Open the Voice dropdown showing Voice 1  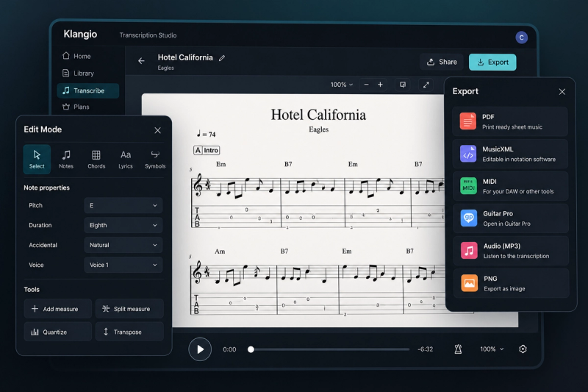click(123, 265)
